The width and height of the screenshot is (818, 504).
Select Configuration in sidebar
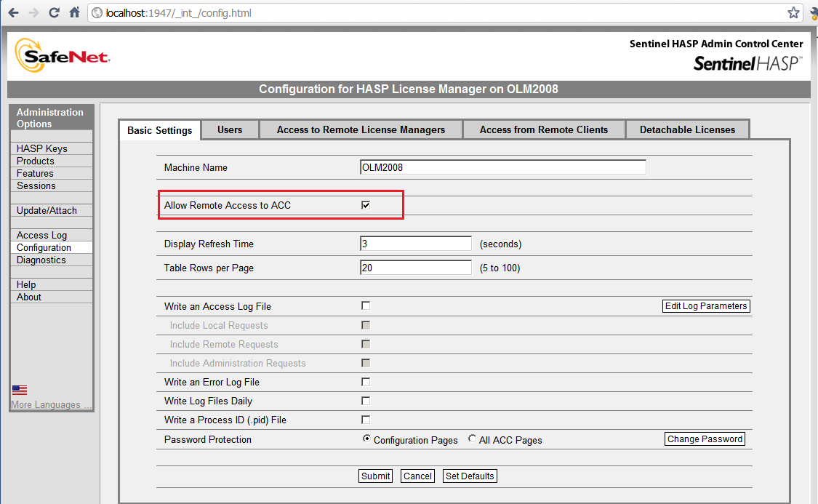coord(51,247)
